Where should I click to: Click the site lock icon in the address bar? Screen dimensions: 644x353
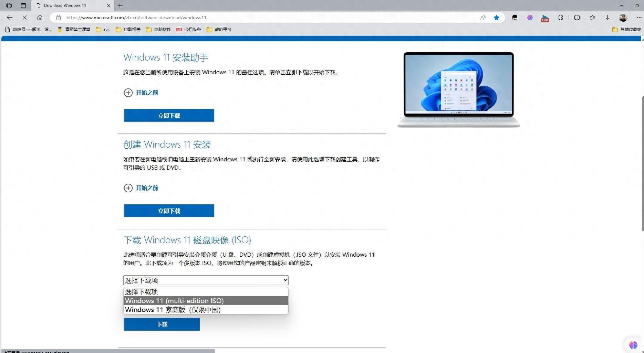[x=59, y=18]
